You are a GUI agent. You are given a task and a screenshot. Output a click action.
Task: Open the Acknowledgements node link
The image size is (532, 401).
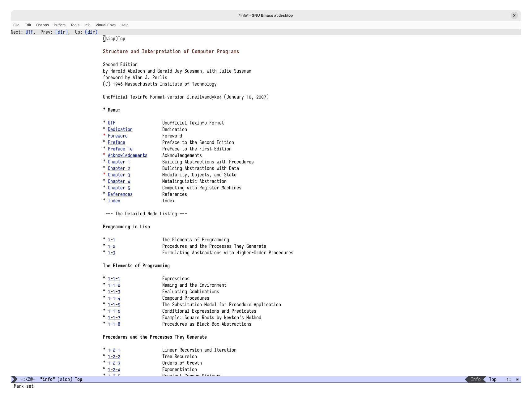pyautogui.click(x=128, y=155)
